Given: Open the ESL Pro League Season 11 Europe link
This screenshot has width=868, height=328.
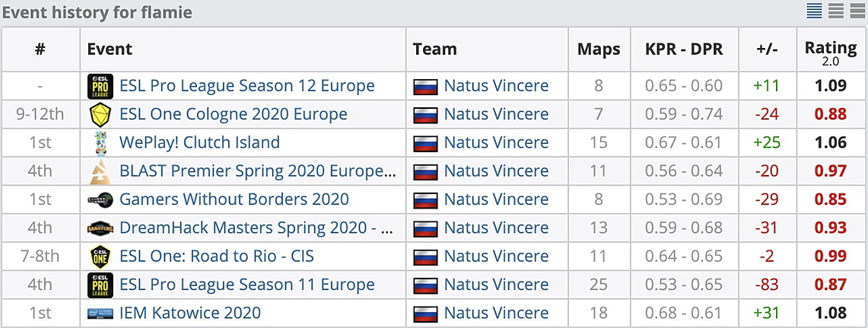Looking at the screenshot, I should [246, 285].
